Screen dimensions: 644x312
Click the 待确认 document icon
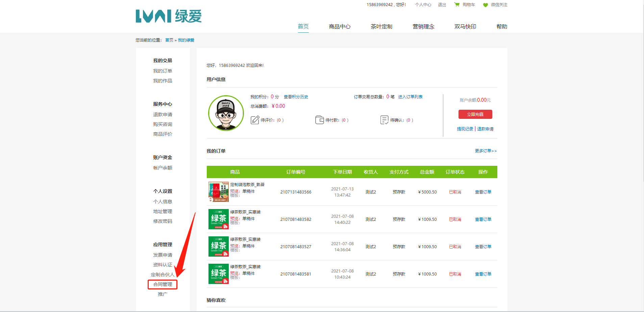(x=384, y=120)
